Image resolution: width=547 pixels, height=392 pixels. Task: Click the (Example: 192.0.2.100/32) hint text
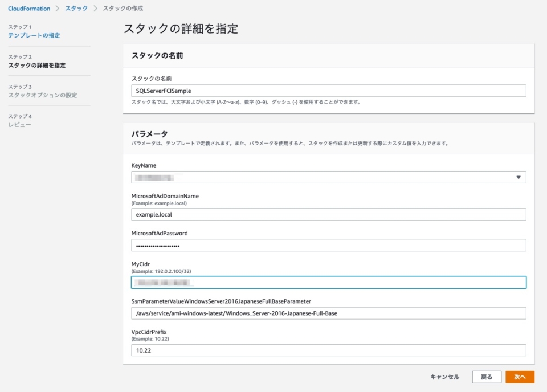161,271
